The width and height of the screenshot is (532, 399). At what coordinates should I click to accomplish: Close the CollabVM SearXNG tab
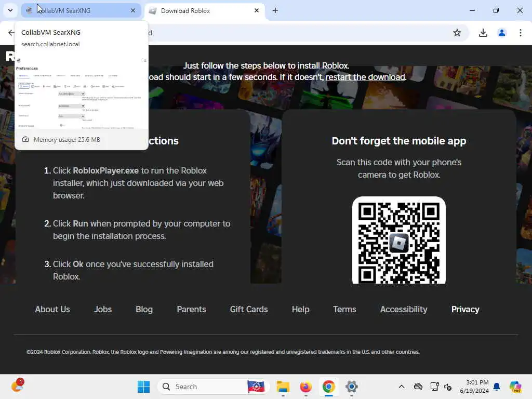pyautogui.click(x=133, y=10)
